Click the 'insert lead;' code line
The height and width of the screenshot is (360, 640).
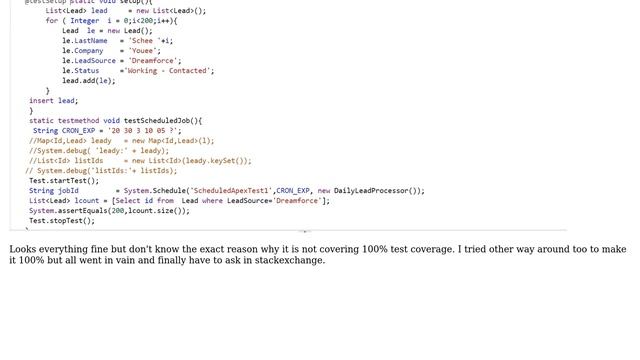coord(53,100)
